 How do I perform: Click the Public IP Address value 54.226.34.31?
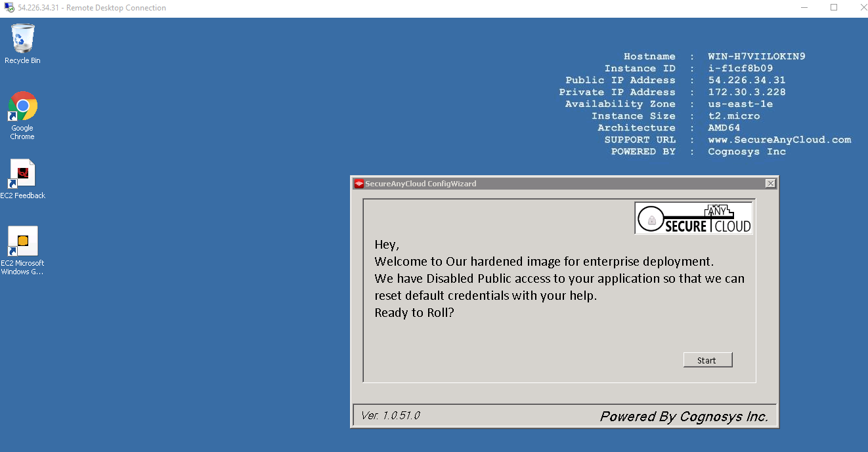tap(747, 80)
